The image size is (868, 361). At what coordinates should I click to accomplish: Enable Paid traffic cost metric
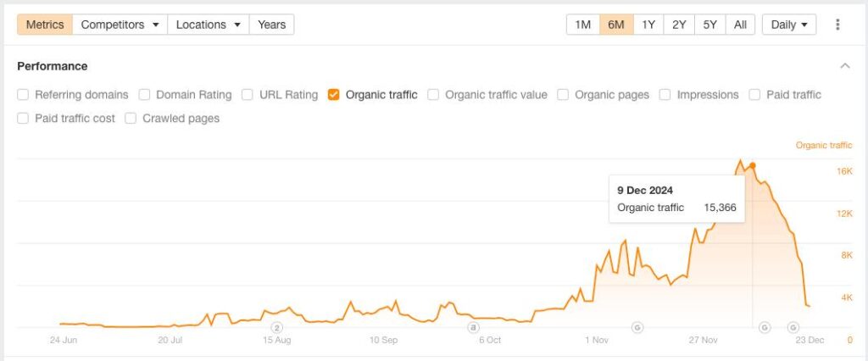coord(23,119)
